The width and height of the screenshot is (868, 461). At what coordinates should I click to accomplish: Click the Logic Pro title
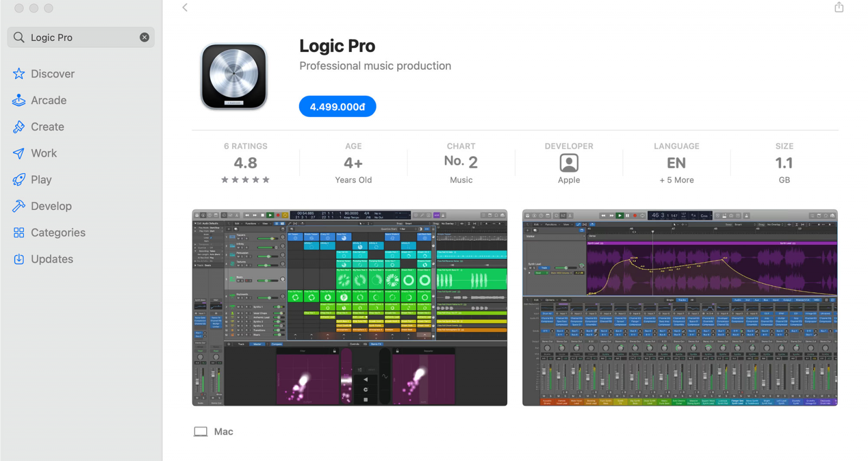(x=337, y=46)
